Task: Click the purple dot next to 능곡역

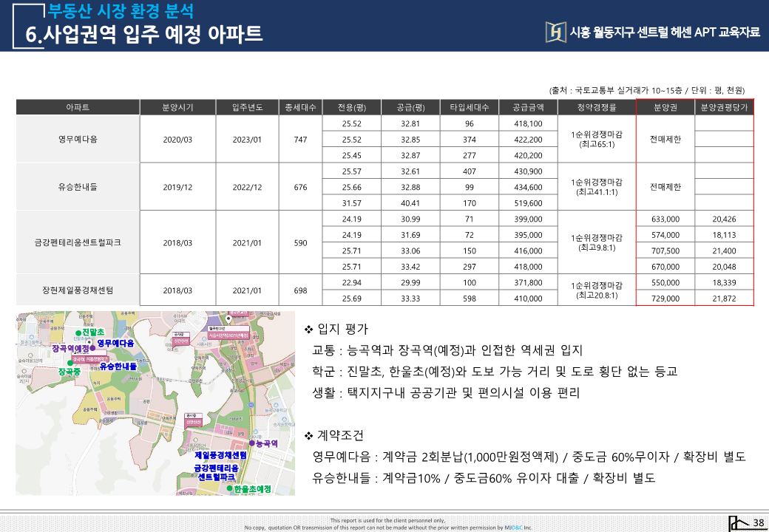Action: pyautogui.click(x=250, y=443)
